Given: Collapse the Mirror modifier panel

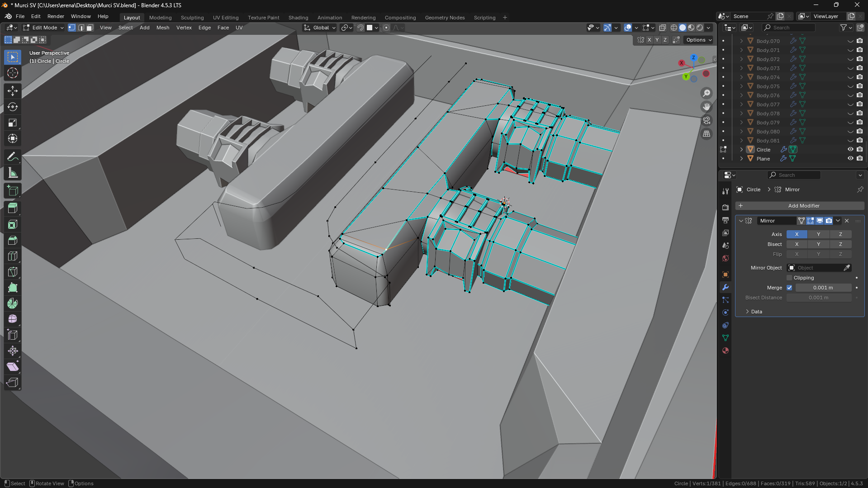Looking at the screenshot, I should click(741, 221).
